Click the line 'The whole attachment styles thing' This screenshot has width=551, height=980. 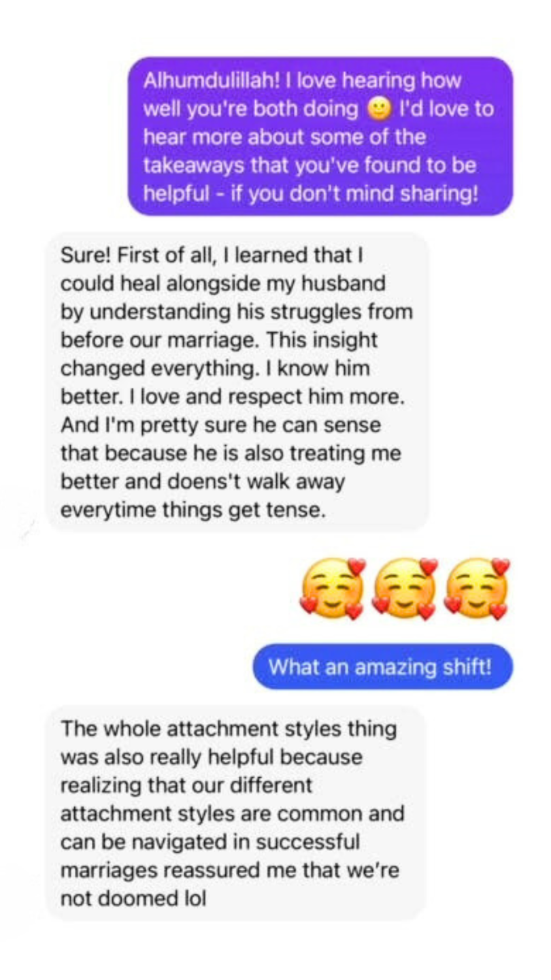tap(229, 728)
